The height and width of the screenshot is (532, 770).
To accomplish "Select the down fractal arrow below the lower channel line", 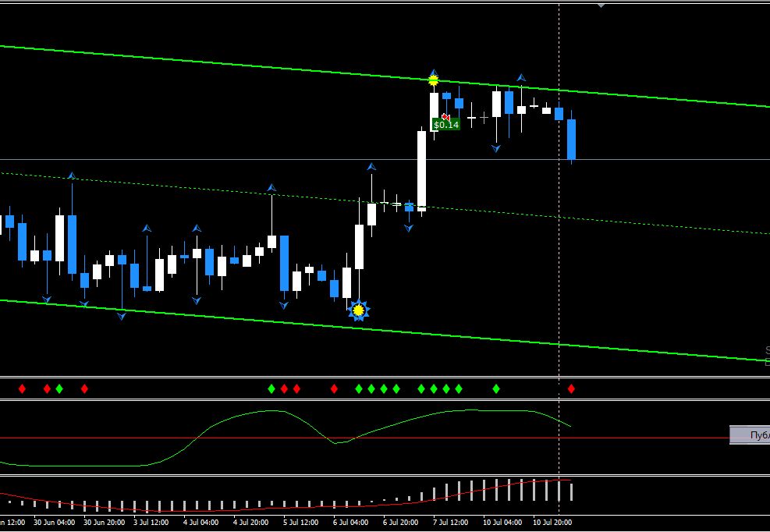I will (121, 317).
